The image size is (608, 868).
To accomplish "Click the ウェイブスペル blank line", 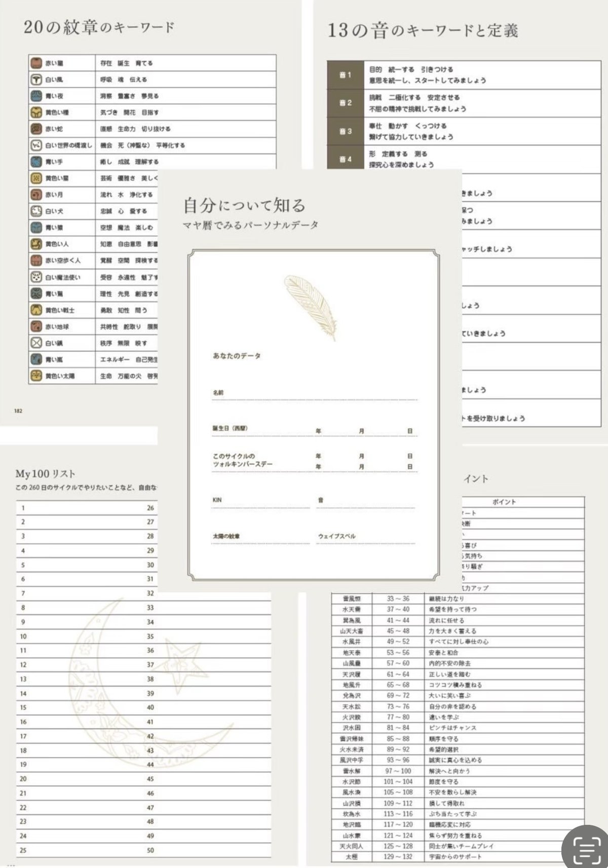I will pos(366,538).
